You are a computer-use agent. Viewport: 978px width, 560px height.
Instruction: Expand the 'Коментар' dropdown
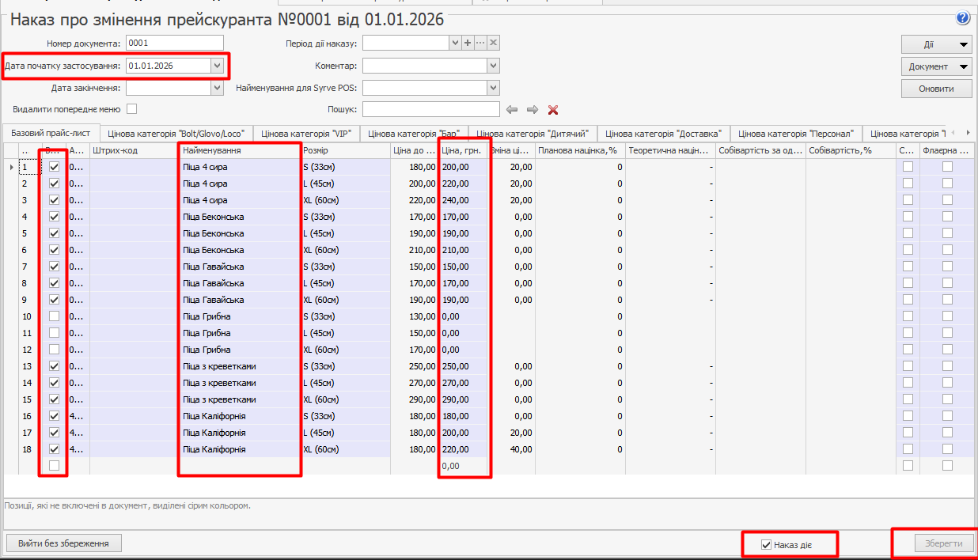493,66
